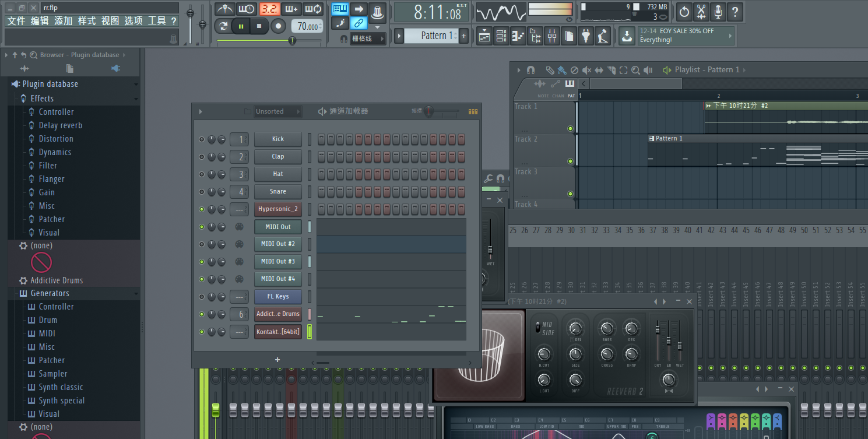This screenshot has height=439, width=868.
Task: Toggle the link multilink controllers icon
Action: (359, 23)
